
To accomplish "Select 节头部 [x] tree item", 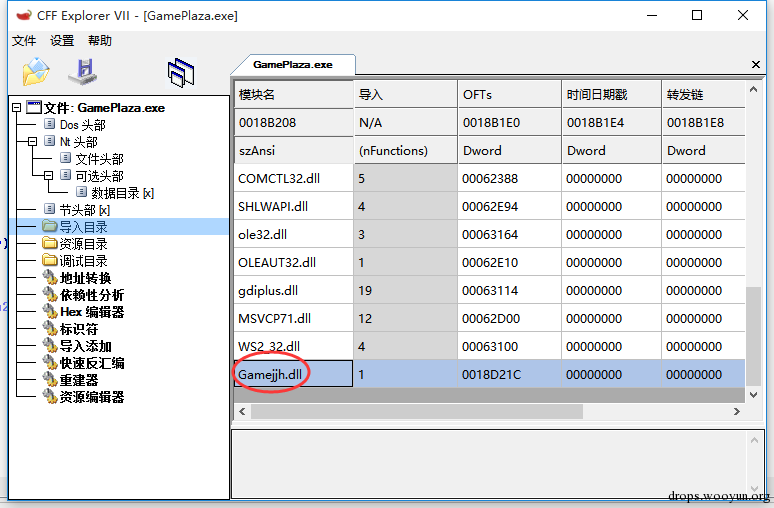I will coord(84,210).
